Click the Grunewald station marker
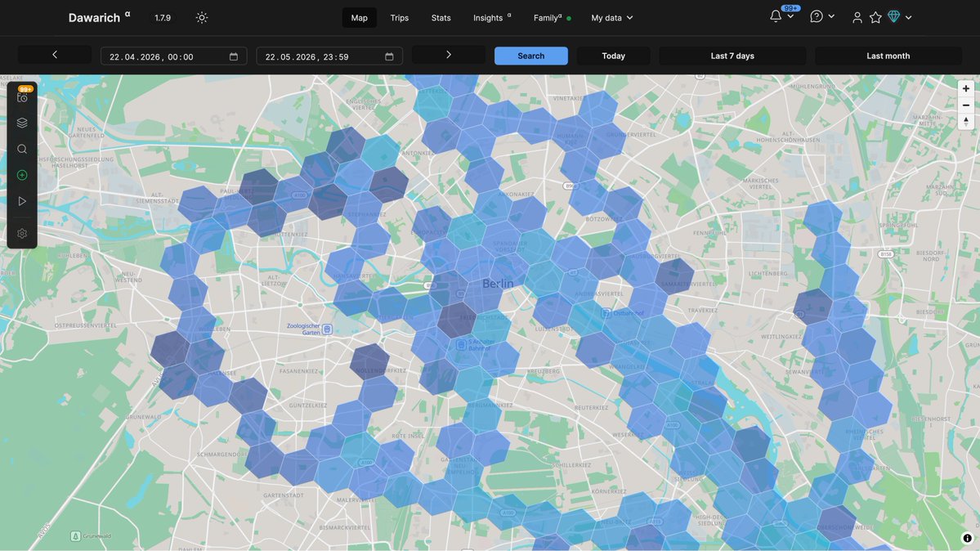This screenshot has width=980, height=551. point(75,536)
